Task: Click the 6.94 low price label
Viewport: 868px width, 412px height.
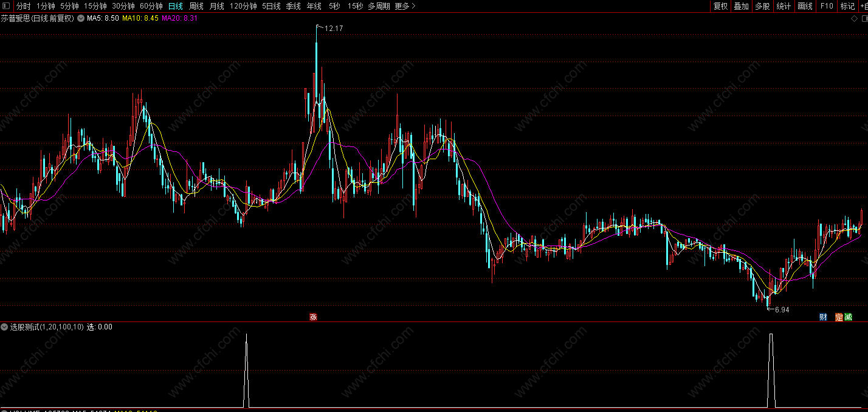Action: pos(782,309)
